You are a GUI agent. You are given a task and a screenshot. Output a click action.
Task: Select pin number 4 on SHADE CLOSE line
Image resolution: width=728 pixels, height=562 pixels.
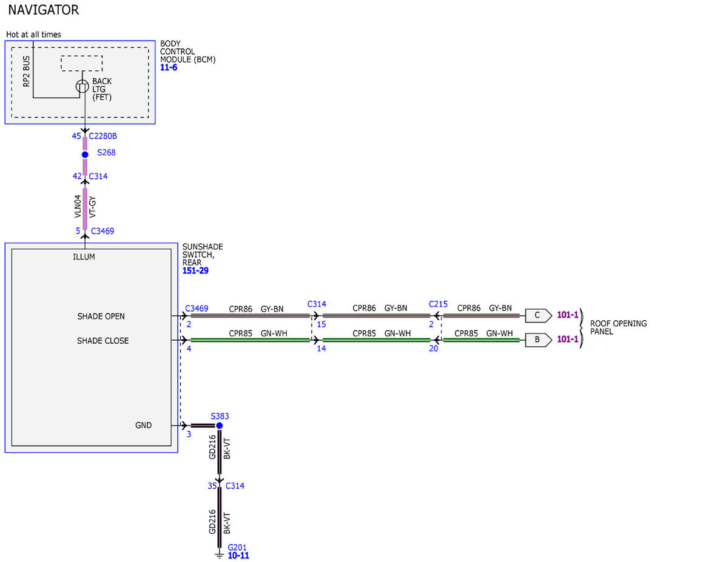(x=189, y=349)
